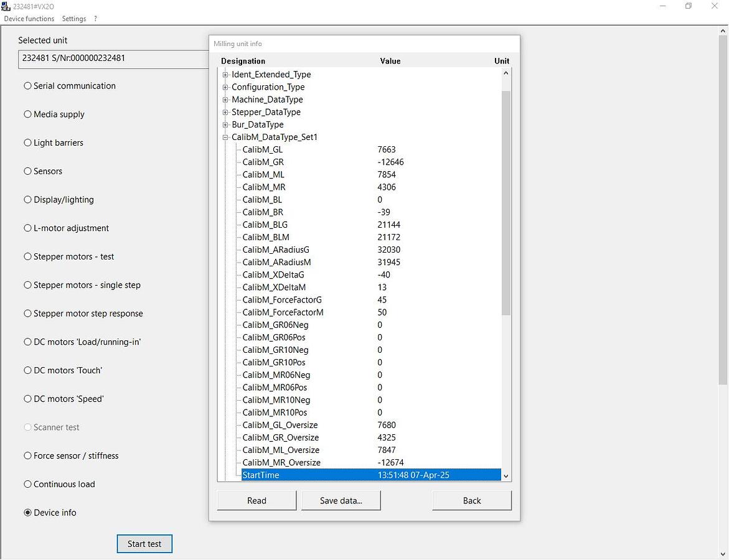Expand the Configuration_Type node
This screenshot has height=560, width=729.
coord(225,87)
